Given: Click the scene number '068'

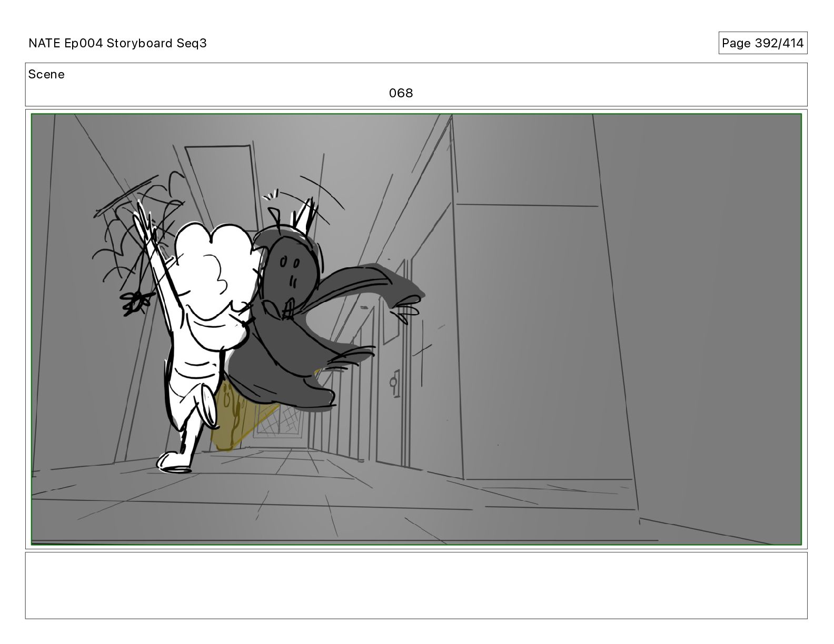Looking at the screenshot, I should [401, 93].
